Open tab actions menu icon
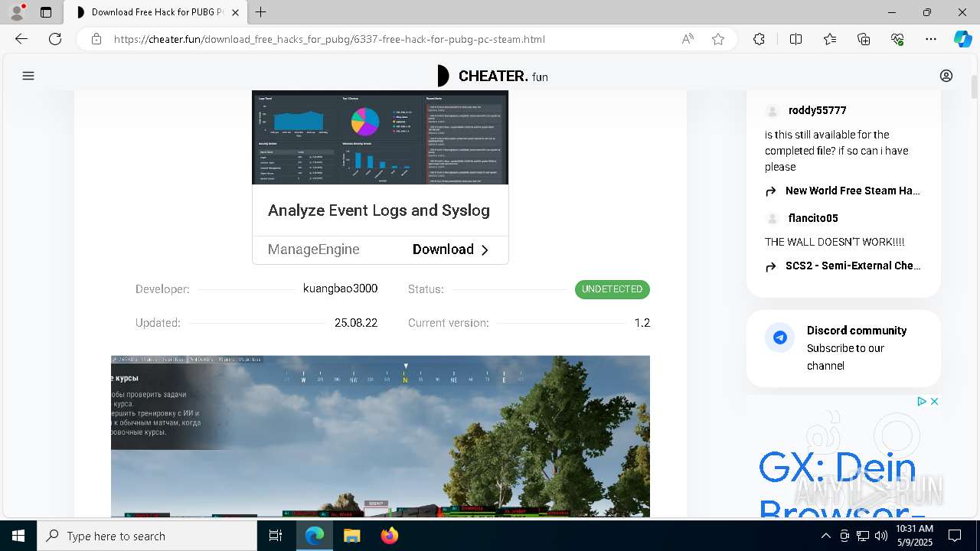980x551 pixels. tap(46, 12)
